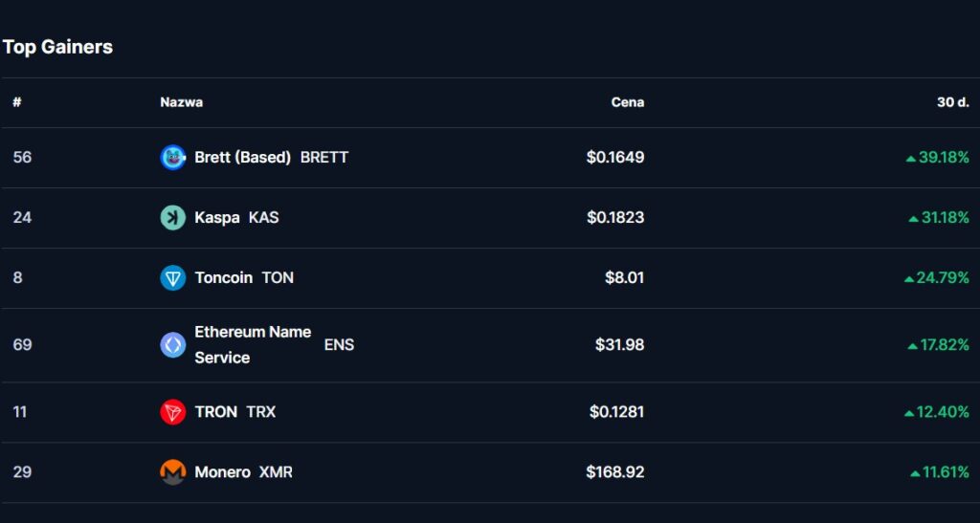This screenshot has width=980, height=523.
Task: Click the ENS ticker symbol
Action: point(339,344)
